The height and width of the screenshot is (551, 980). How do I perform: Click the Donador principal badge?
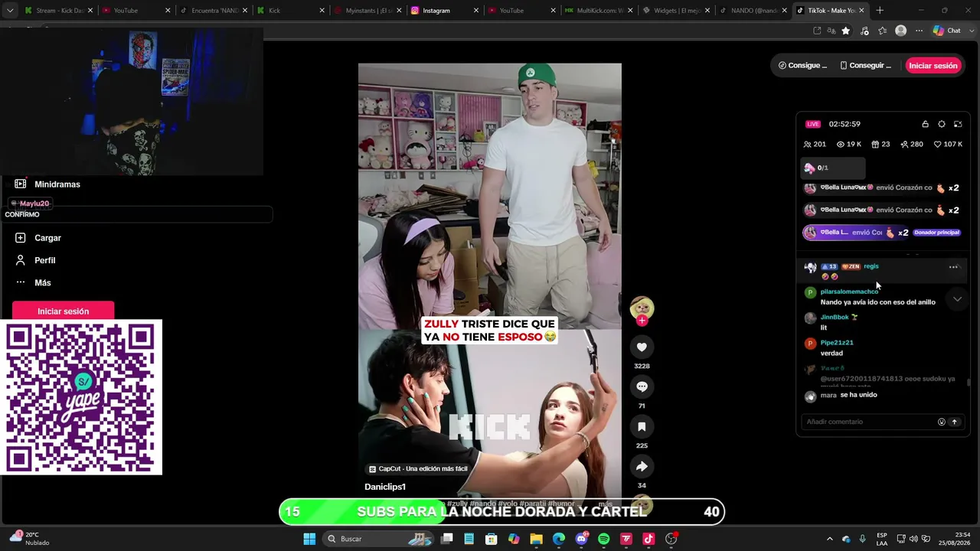click(x=936, y=233)
